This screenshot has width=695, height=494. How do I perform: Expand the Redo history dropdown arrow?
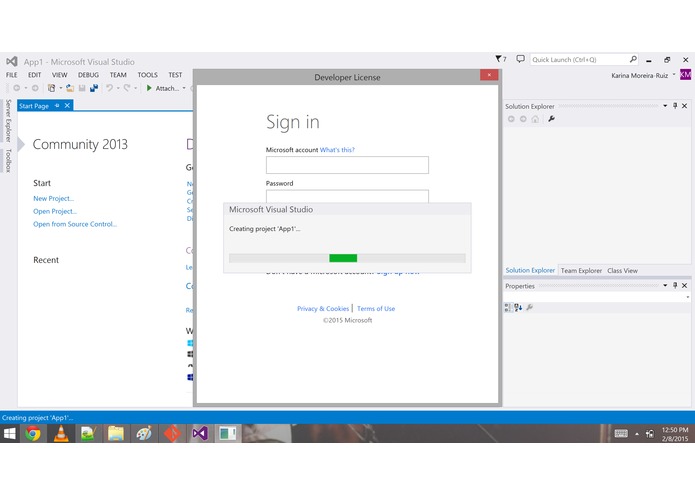136,88
